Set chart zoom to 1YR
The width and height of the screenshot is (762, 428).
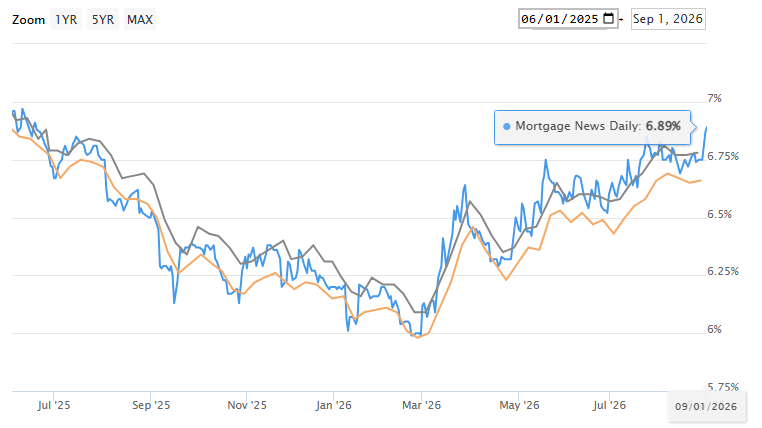coord(66,19)
